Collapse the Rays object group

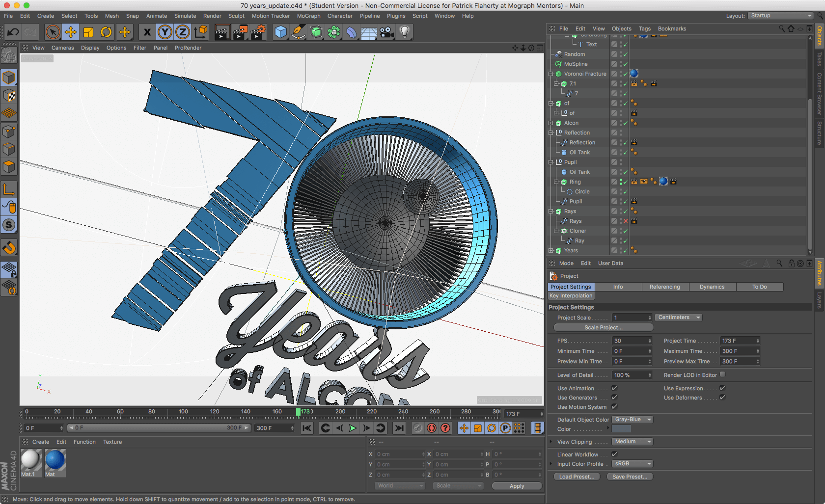coord(551,212)
